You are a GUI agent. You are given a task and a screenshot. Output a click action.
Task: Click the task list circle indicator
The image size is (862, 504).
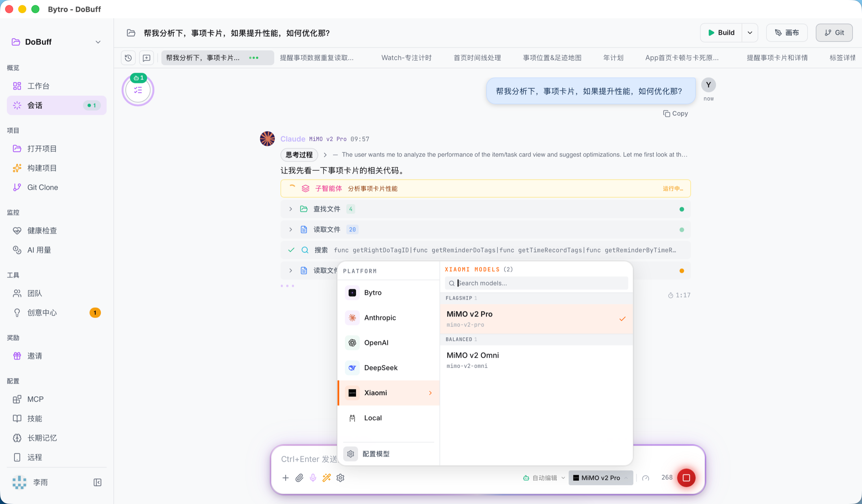(x=138, y=90)
